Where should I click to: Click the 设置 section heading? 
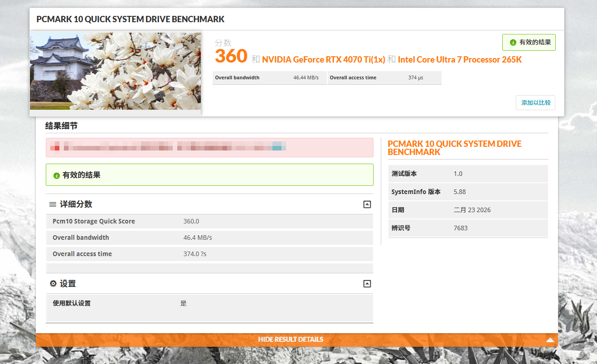[68, 284]
